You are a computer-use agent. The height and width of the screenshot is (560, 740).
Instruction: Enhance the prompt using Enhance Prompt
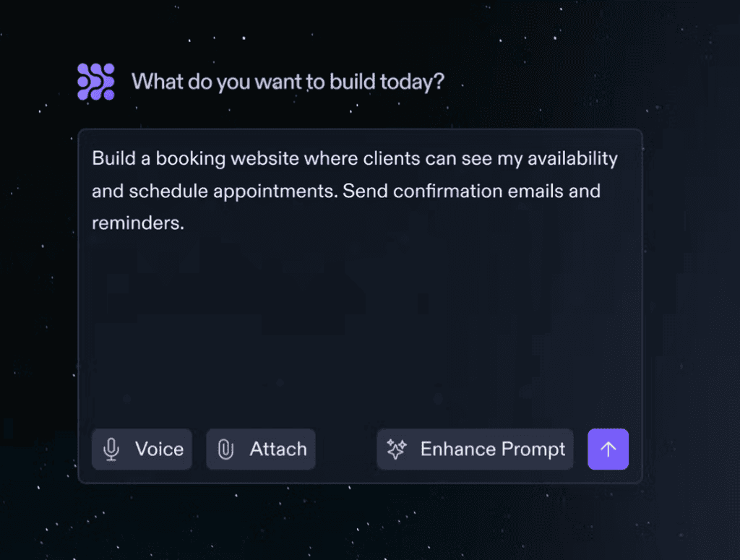(475, 449)
